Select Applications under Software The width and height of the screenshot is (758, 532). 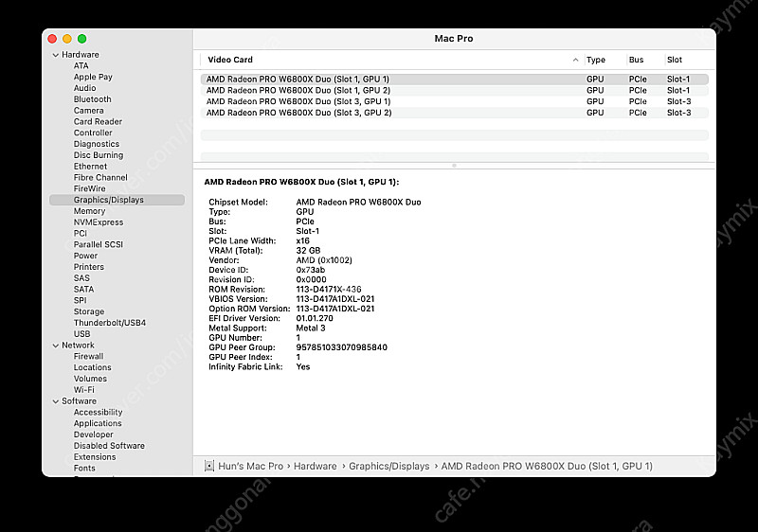98,423
